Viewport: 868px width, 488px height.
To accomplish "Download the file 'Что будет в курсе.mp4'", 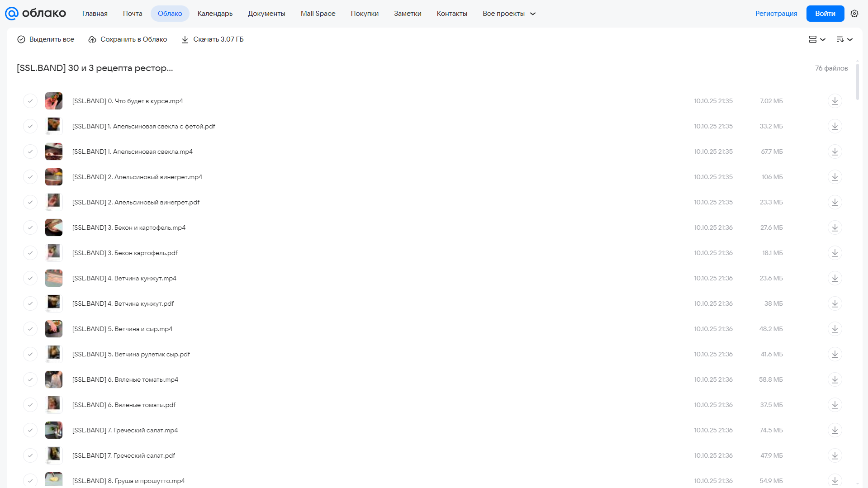I will (x=835, y=101).
